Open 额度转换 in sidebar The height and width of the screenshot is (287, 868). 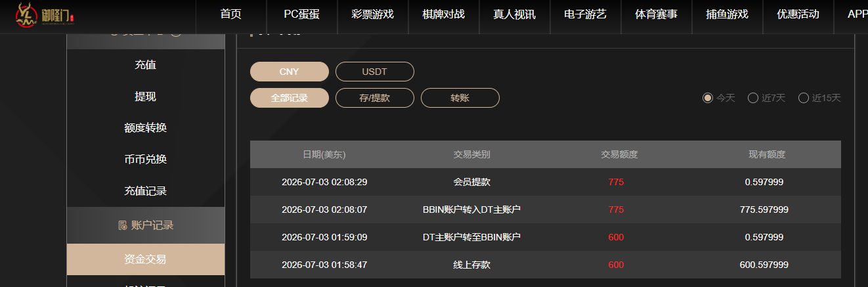point(146,128)
